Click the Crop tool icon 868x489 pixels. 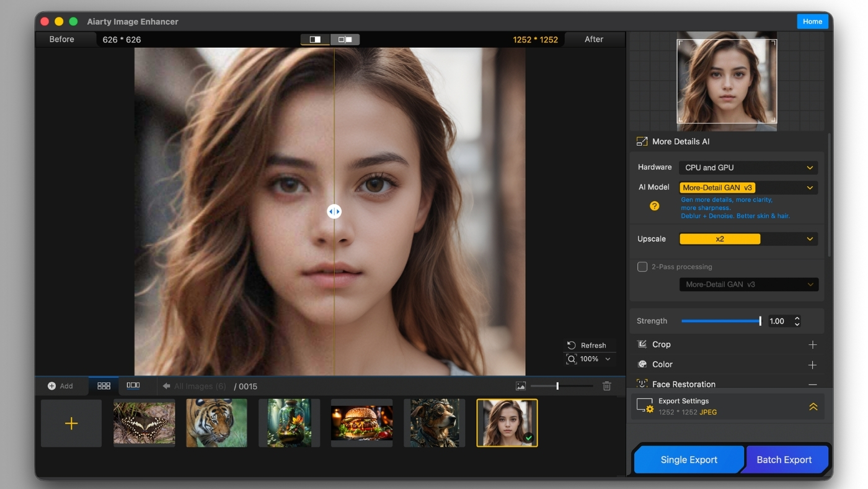[x=642, y=344]
